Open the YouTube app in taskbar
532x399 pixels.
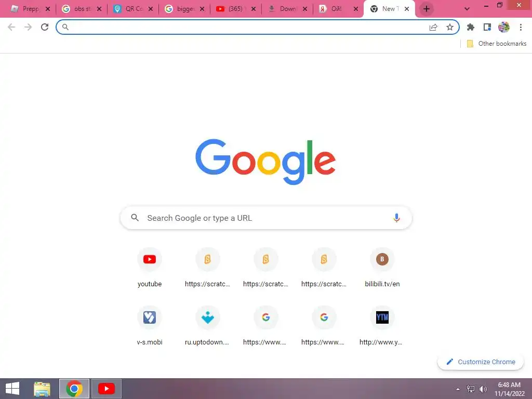(106, 389)
